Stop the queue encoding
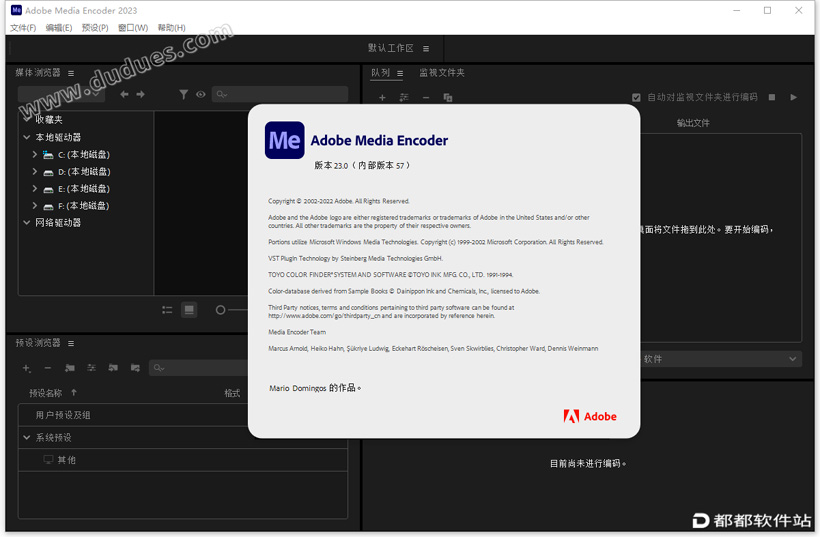Screen dimensions: 820x537 pyautogui.click(x=772, y=97)
